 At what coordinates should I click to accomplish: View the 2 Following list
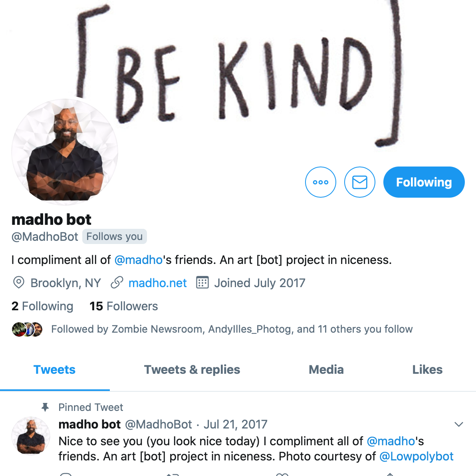point(42,306)
